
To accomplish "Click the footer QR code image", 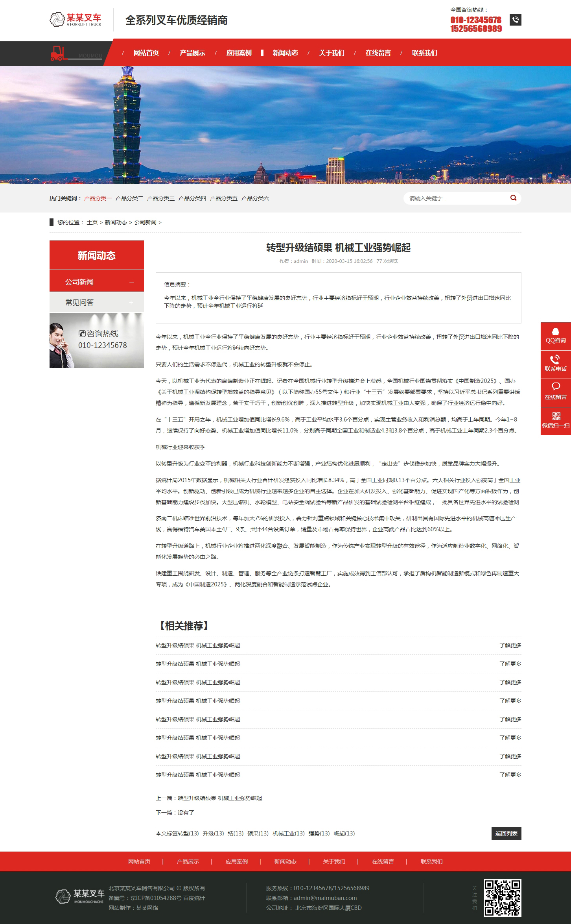I will [x=502, y=898].
